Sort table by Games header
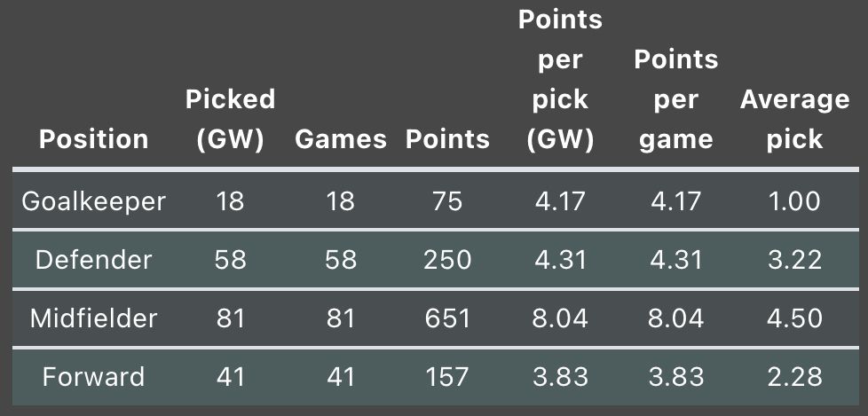This screenshot has width=868, height=416. pos(341,139)
